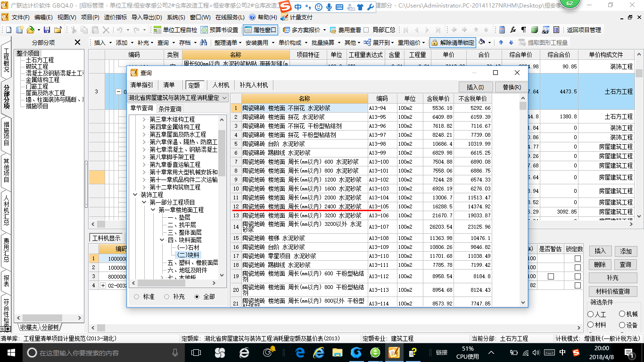Screen dimensions: 644x362
Task: Click the paragraph mark icon
Action: click(524, 30)
